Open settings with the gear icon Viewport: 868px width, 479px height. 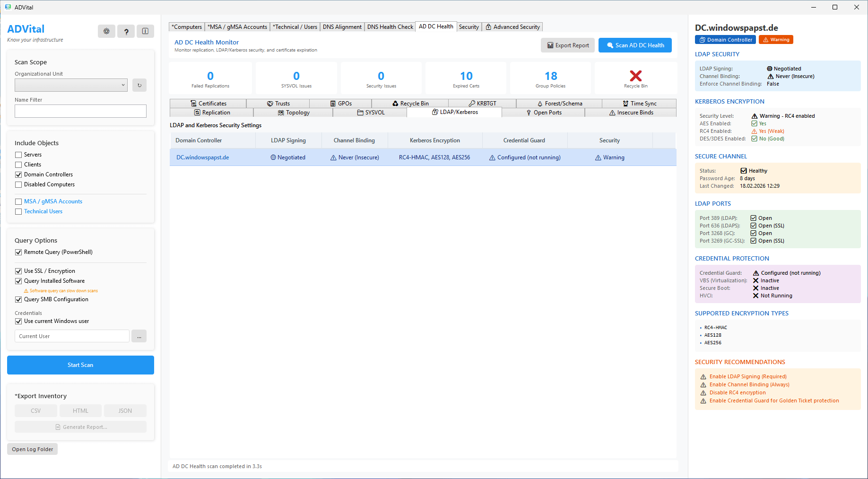106,31
